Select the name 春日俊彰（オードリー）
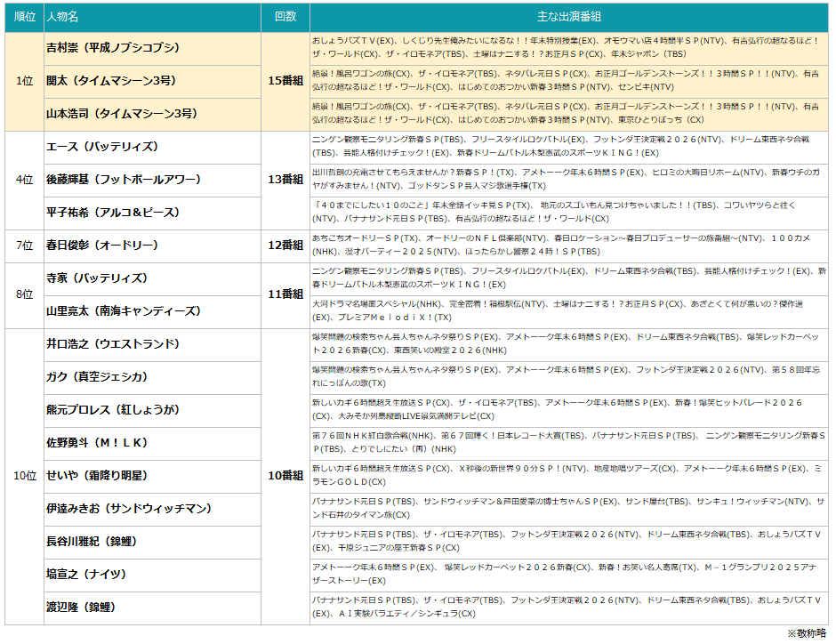The height and width of the screenshot is (644, 836). 102,246
